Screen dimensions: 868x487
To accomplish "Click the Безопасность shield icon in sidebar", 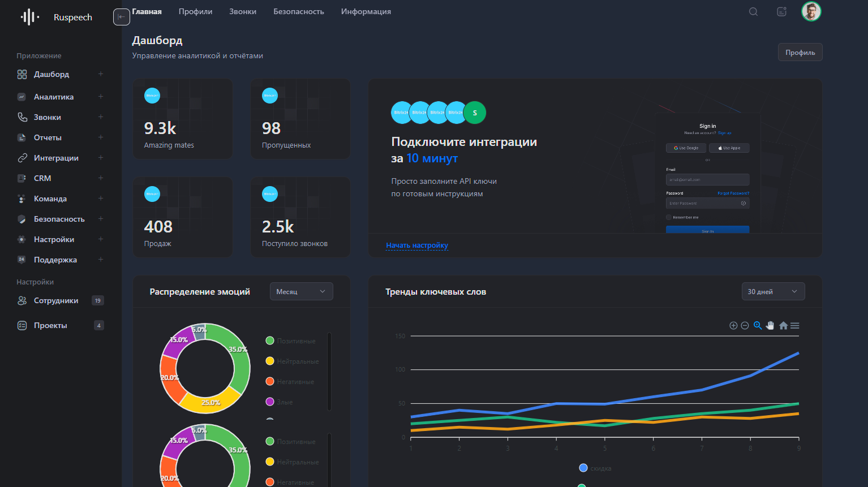I will [x=22, y=219].
